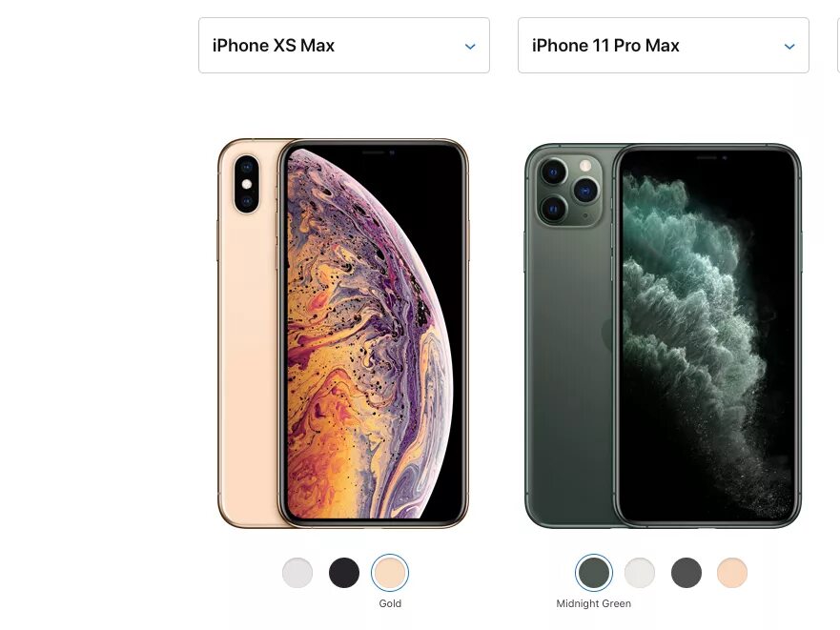Click the chevron arrow beside iPhone XS Max
Image resolution: width=840 pixels, height=630 pixels.
point(470,47)
